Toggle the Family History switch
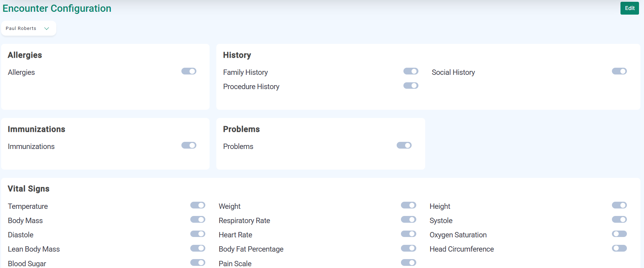Viewport: 644px width, 268px height. pos(411,71)
